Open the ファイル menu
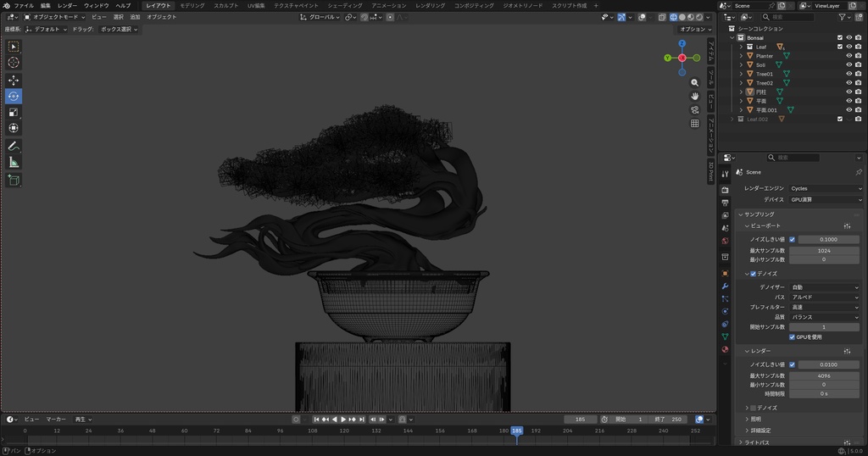868x456 pixels. tap(24, 5)
